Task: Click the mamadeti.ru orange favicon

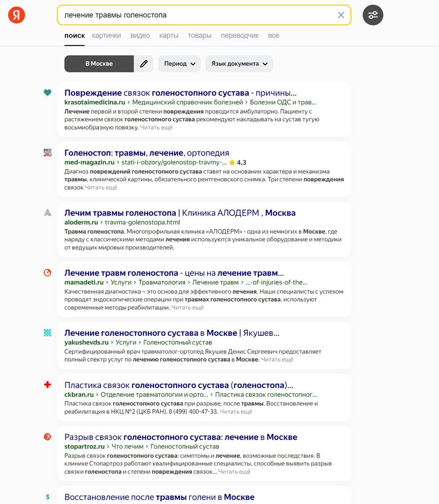Action: [47, 272]
